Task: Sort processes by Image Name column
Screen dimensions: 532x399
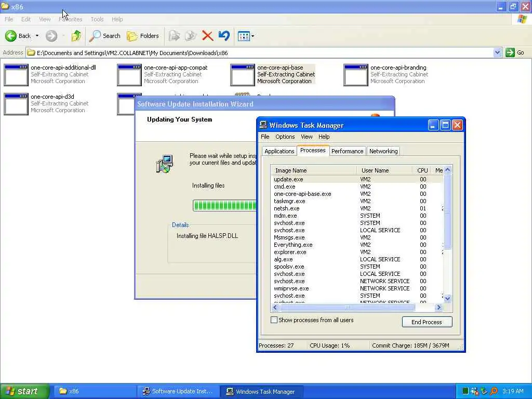Action: coord(314,170)
